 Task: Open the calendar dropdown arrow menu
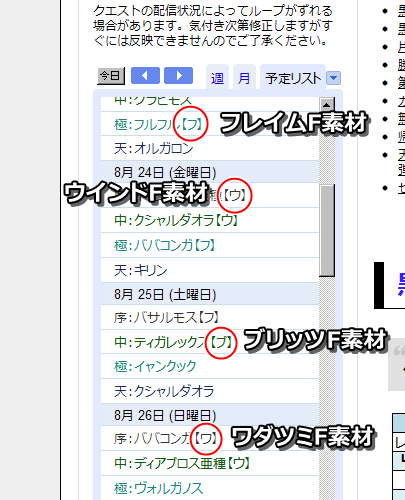point(333,78)
